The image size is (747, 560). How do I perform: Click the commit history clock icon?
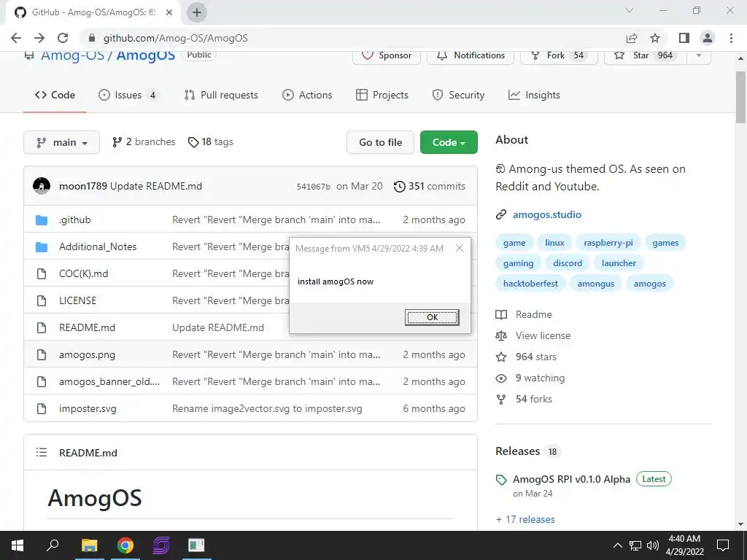[x=399, y=186]
